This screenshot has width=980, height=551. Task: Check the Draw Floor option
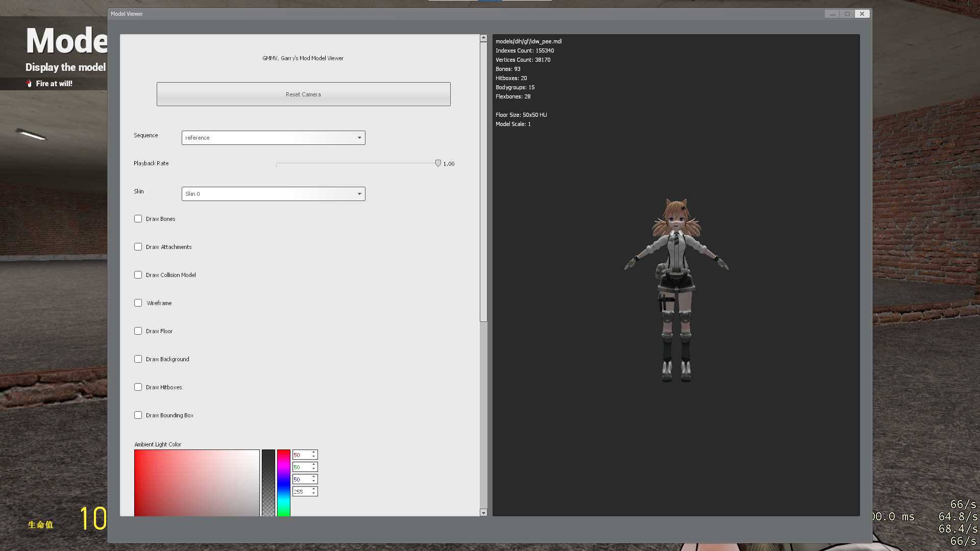coord(138,331)
